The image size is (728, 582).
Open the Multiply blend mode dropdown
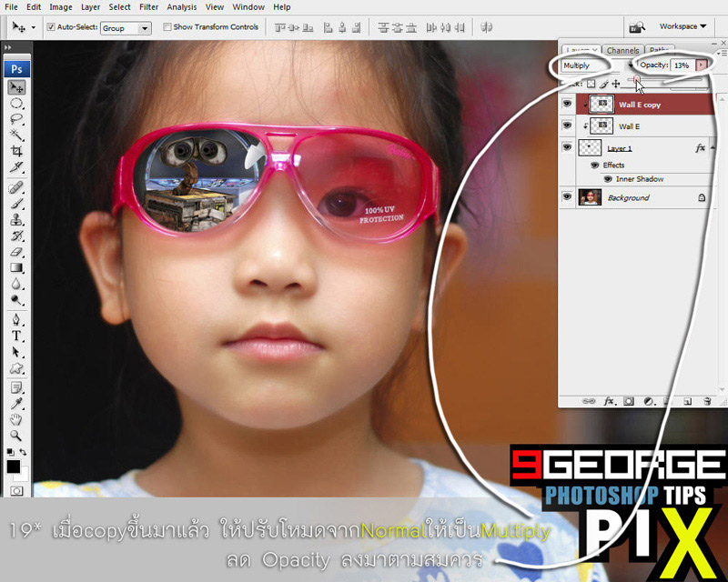click(x=591, y=65)
